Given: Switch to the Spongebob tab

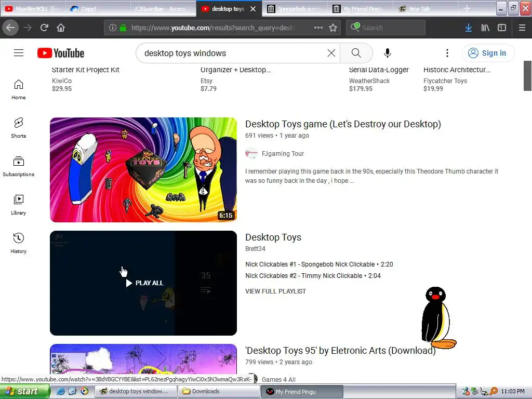Looking at the screenshot, I should [x=294, y=9].
